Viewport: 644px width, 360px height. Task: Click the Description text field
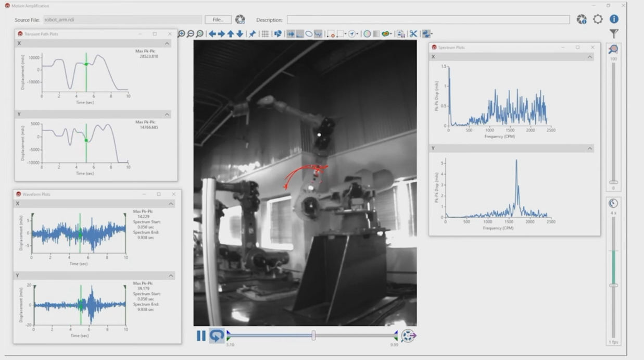(x=428, y=20)
